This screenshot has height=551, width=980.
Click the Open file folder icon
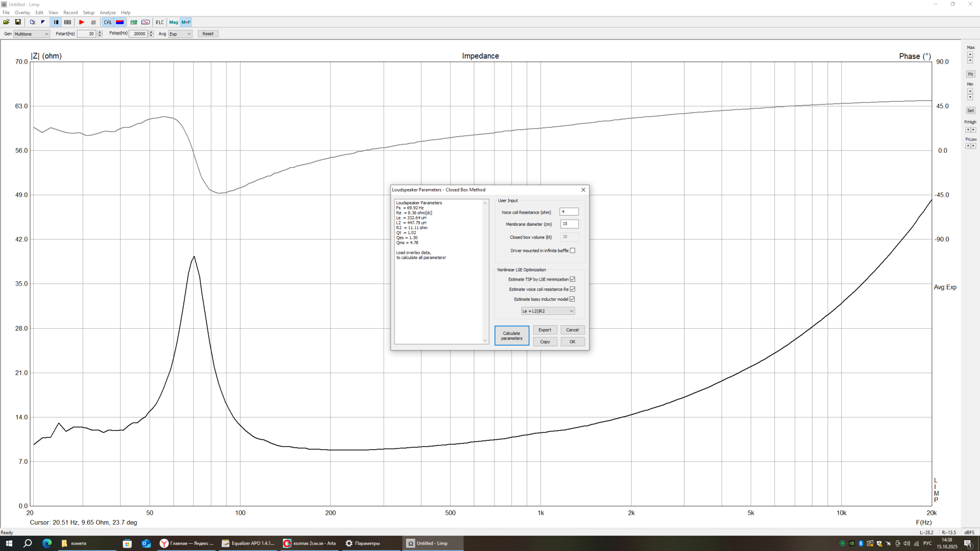click(x=6, y=22)
